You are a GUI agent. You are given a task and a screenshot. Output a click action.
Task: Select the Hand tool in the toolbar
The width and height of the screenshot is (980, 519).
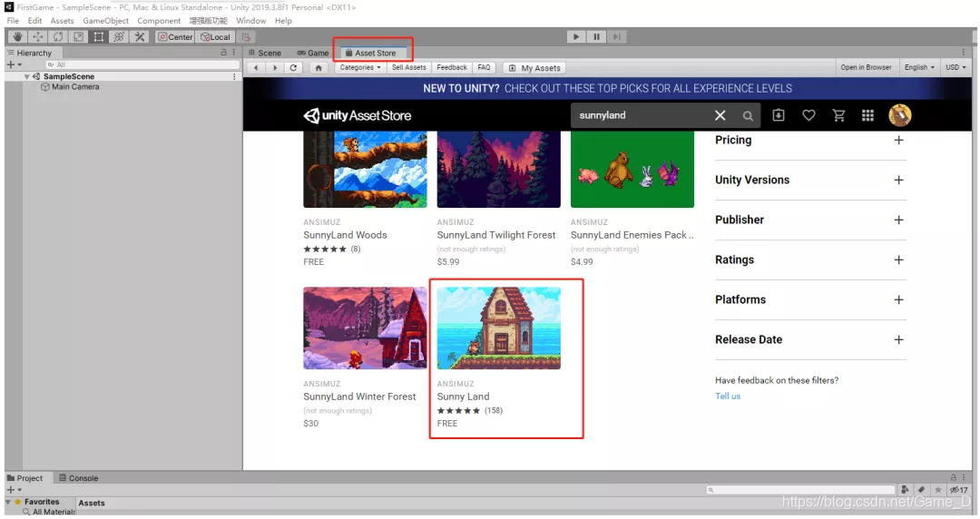point(17,37)
